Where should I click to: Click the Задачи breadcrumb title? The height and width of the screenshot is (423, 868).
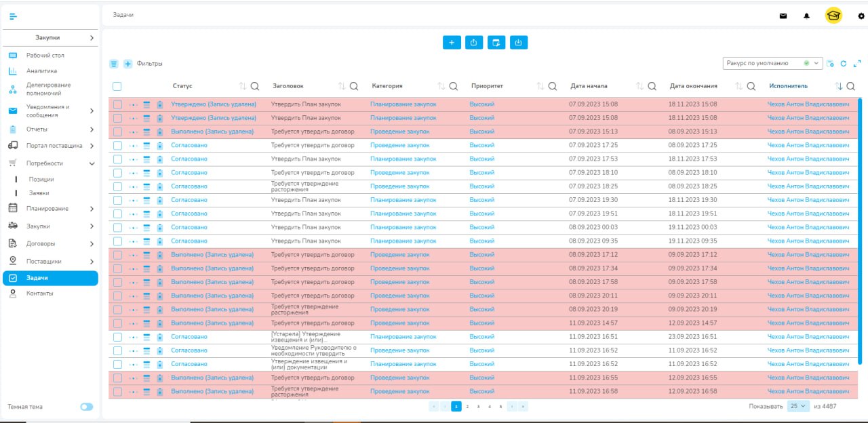(x=123, y=15)
